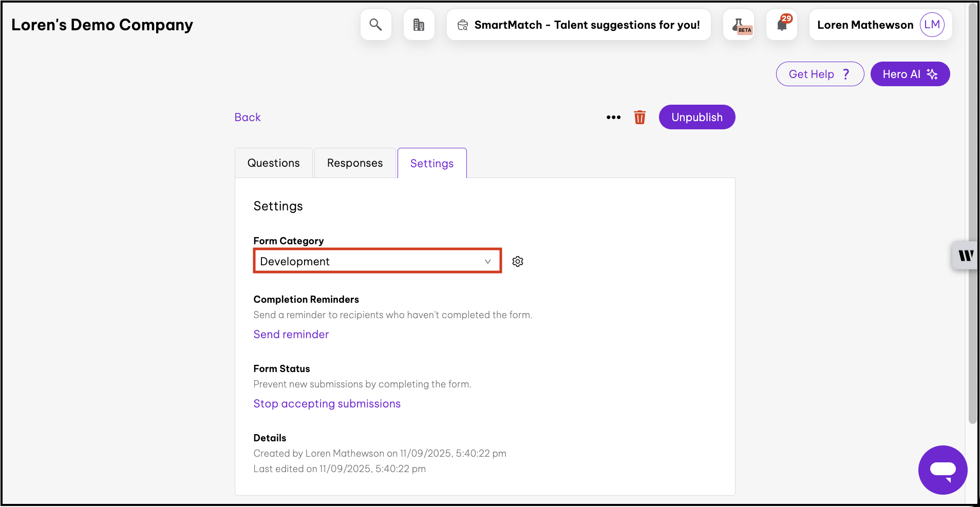
Task: Click Stop accepting submissions link
Action: (x=327, y=404)
